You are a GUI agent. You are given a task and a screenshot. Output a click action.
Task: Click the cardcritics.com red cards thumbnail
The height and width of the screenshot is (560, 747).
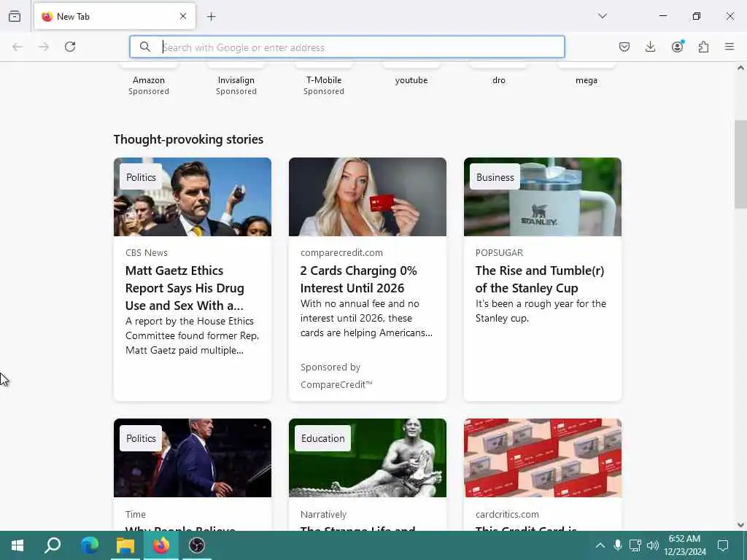[x=543, y=458]
